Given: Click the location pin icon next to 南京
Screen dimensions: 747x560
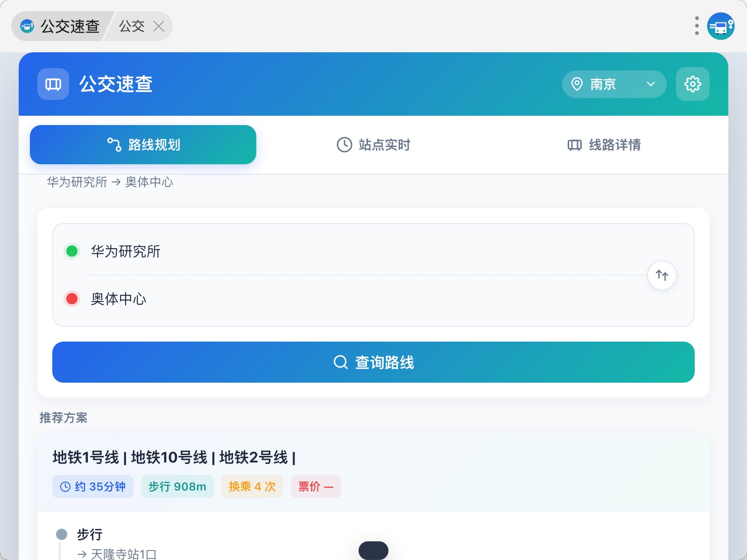Looking at the screenshot, I should click(577, 84).
